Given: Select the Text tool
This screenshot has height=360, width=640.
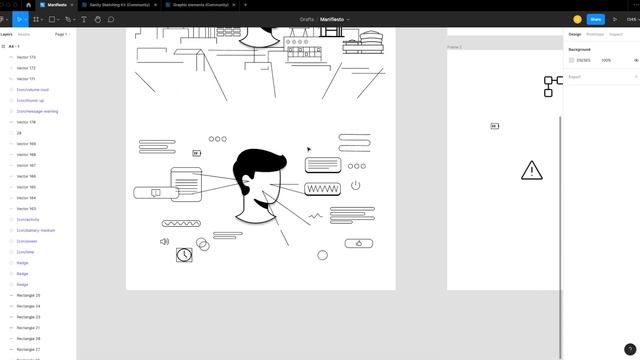Looking at the screenshot, I should click(84, 19).
